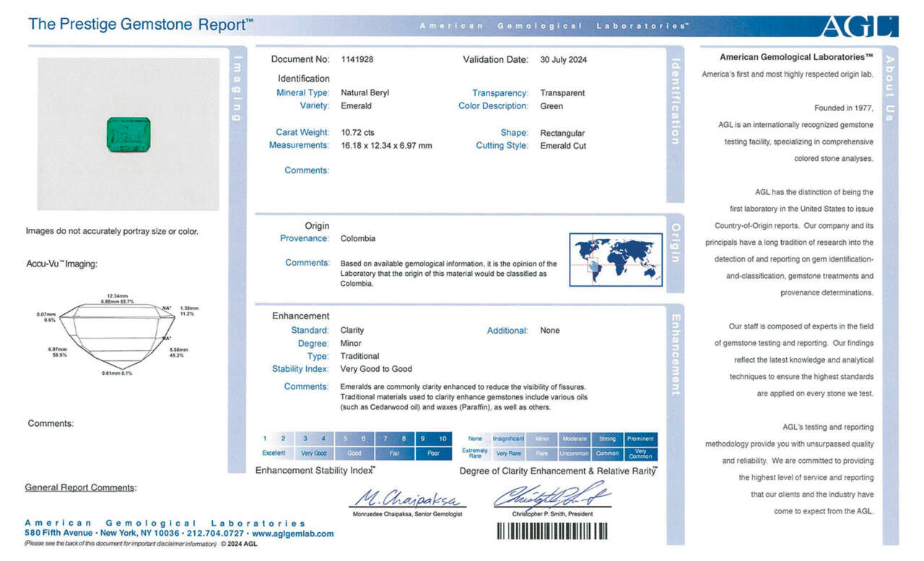Click the 'Carat Weight:' label
The height and width of the screenshot is (561, 924).
pos(302,132)
